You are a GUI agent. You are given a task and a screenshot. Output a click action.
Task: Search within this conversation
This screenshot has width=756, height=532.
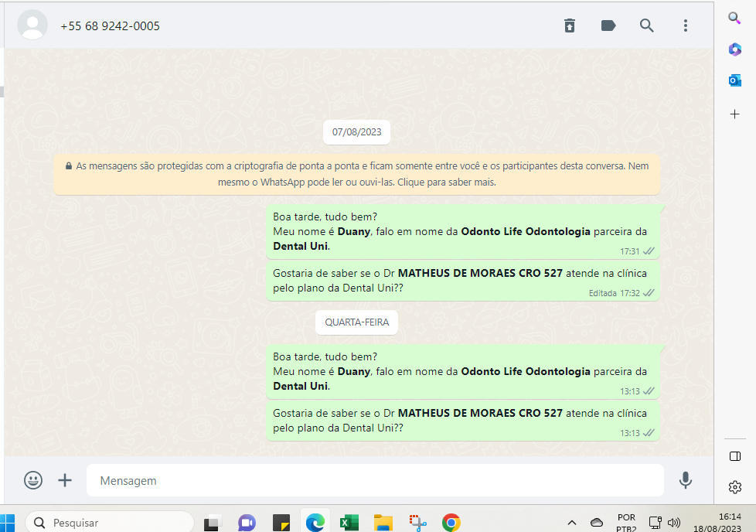[x=646, y=26]
